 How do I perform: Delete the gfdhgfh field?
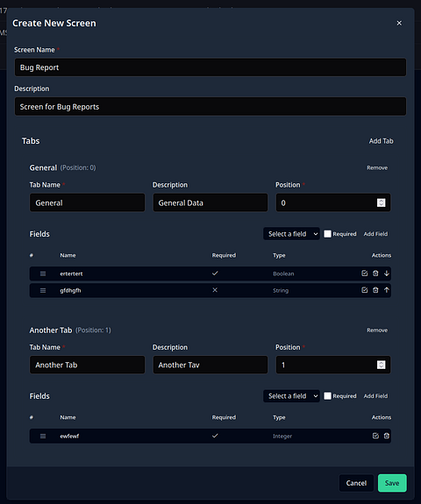tap(375, 290)
